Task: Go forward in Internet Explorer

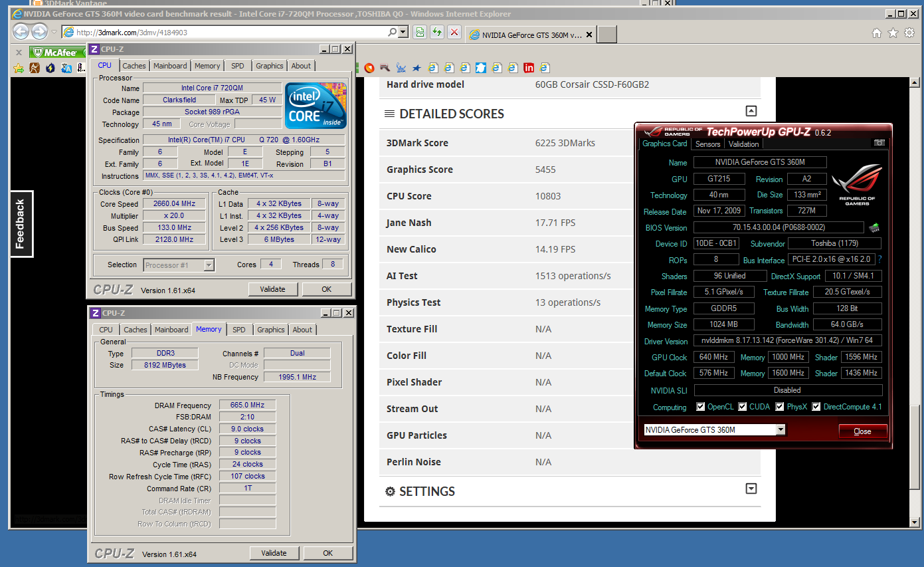Action: click(x=39, y=31)
